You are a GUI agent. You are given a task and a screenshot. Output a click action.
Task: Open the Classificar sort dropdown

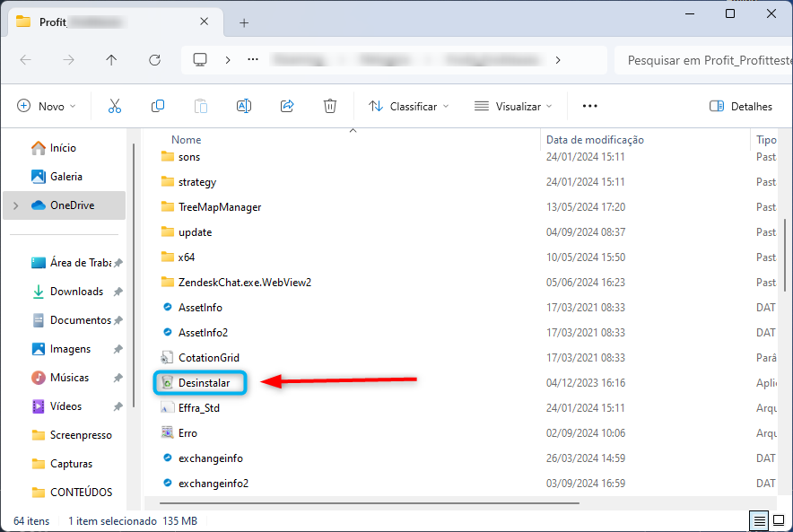[409, 106]
